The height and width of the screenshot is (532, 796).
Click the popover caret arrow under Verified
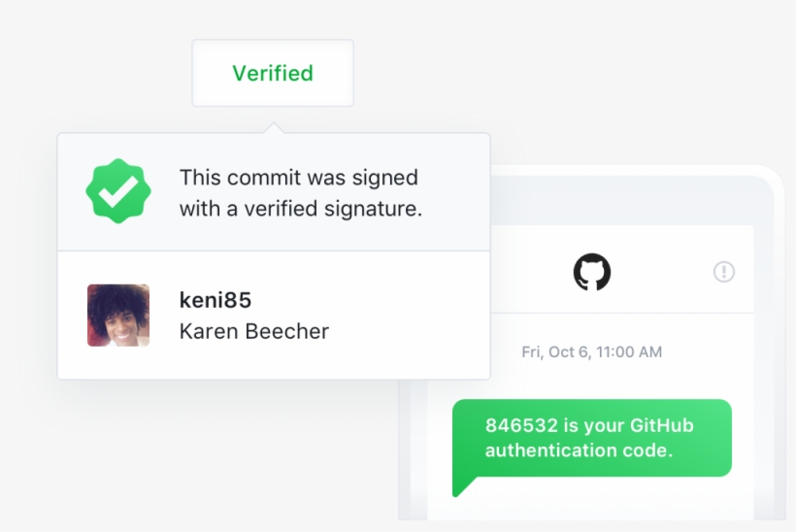(x=274, y=127)
